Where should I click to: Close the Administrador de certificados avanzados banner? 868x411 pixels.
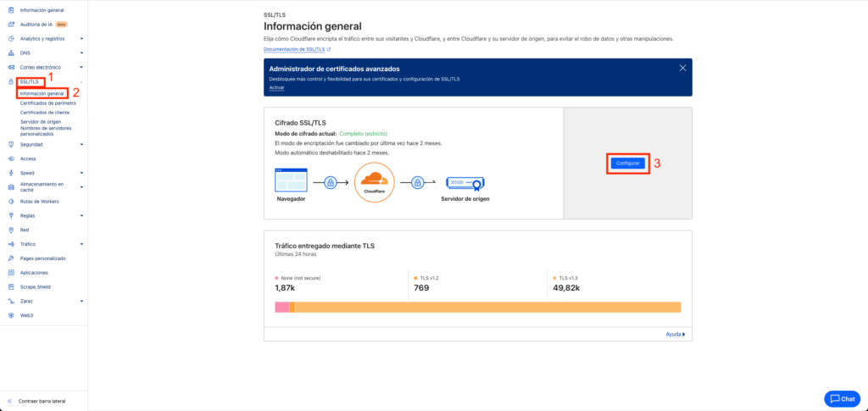point(682,68)
